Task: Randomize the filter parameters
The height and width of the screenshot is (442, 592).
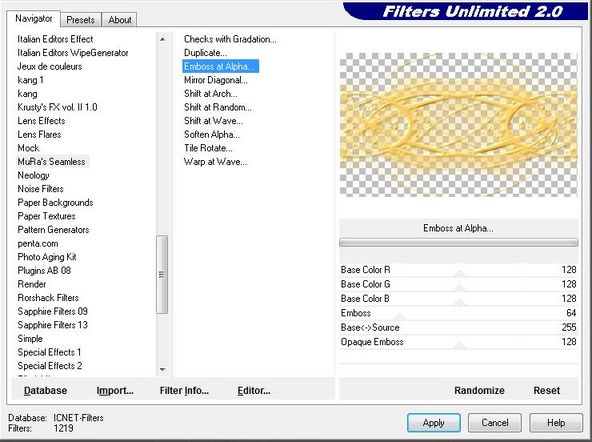Action: (479, 390)
